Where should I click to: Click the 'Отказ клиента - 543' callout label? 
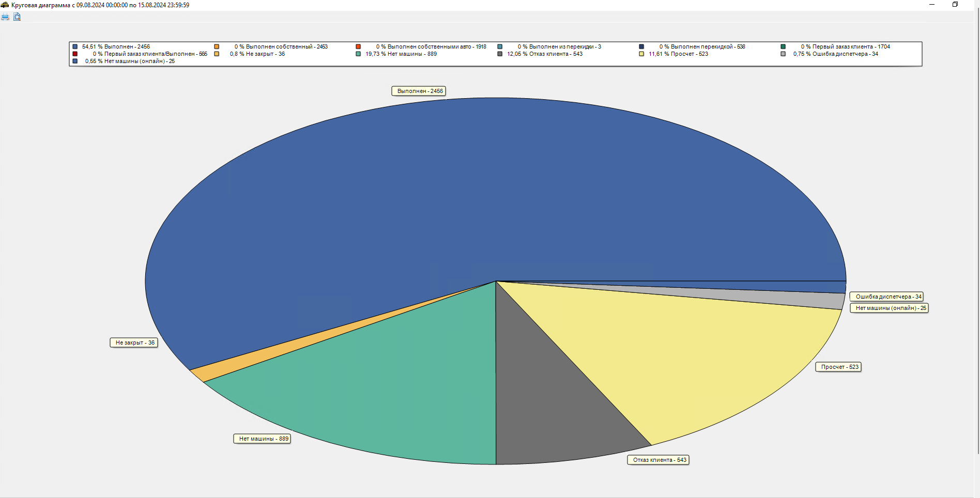(x=659, y=460)
